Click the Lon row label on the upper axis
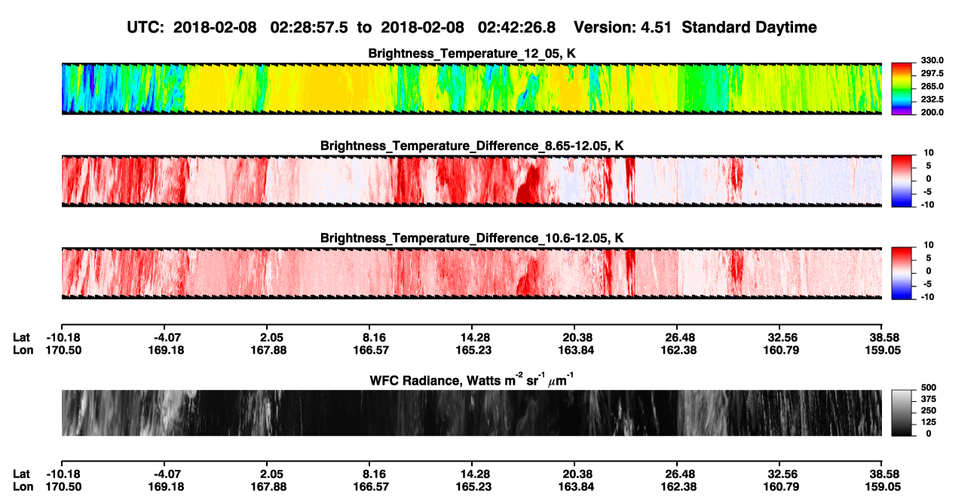The image size is (980, 503). [x=23, y=350]
